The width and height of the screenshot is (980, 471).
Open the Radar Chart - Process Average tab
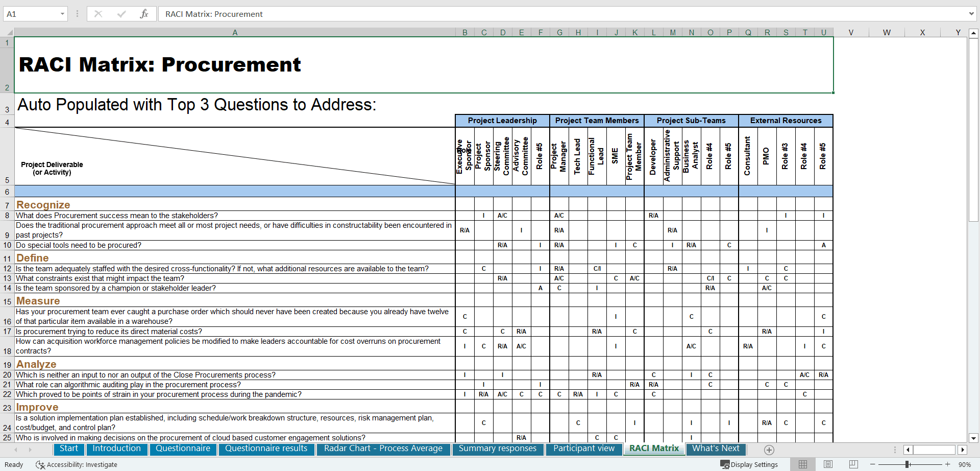point(383,449)
